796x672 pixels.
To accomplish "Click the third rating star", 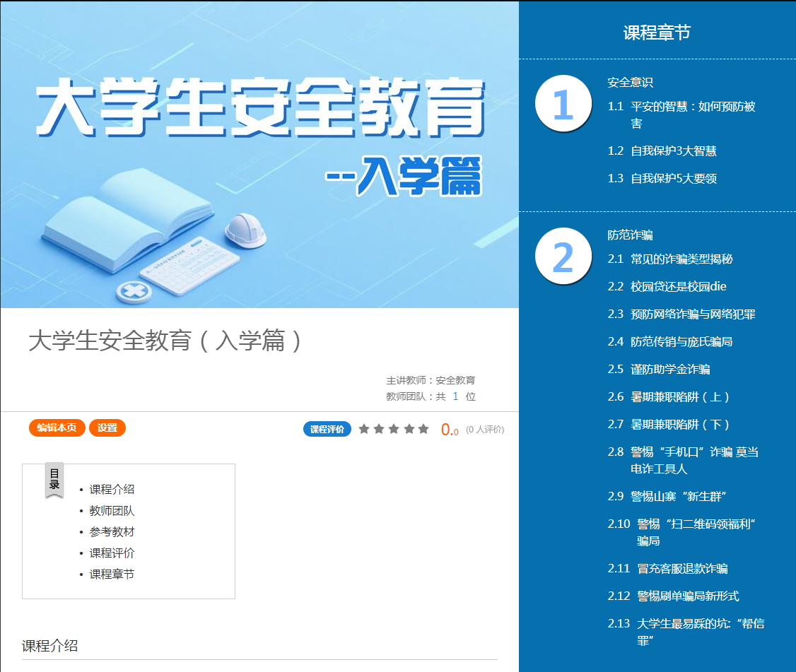I will pyautogui.click(x=394, y=429).
